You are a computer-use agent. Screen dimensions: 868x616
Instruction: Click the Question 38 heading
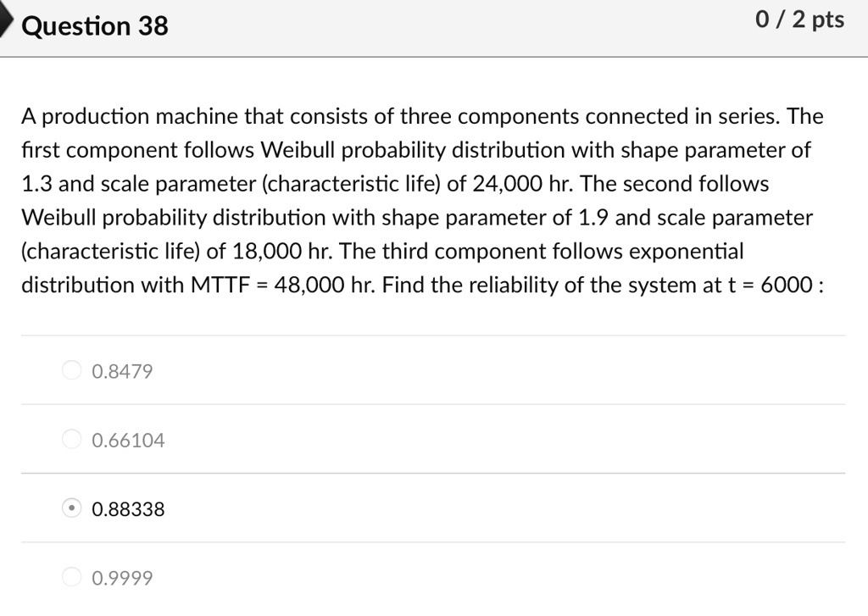95,26
